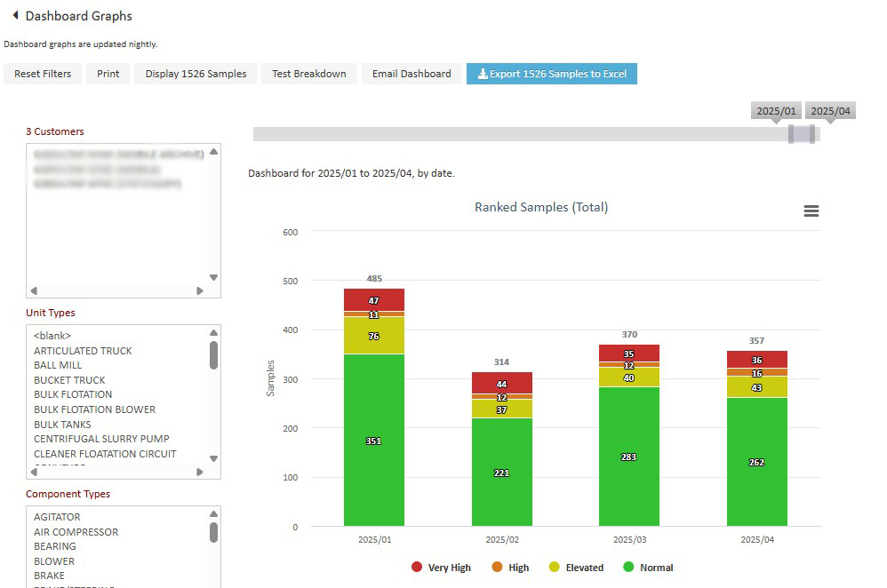Screen dimensions: 887x588
Task: Toggle the Very High legend series
Action: click(x=441, y=568)
